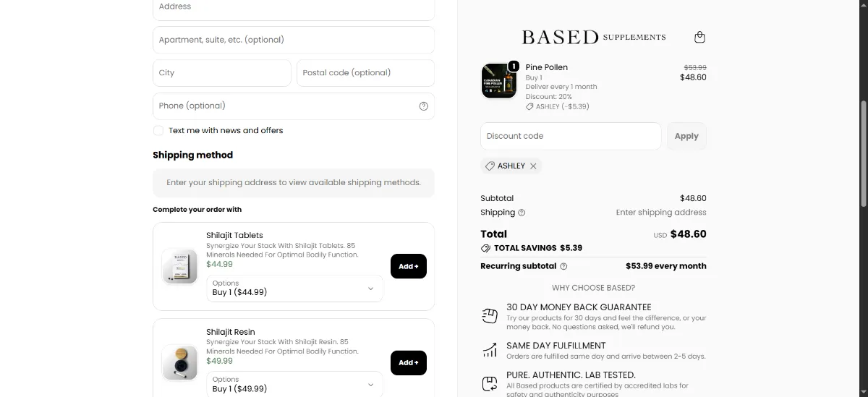Screen dimensions: 868x397
Task: Click the Discount code input
Action: (571, 136)
